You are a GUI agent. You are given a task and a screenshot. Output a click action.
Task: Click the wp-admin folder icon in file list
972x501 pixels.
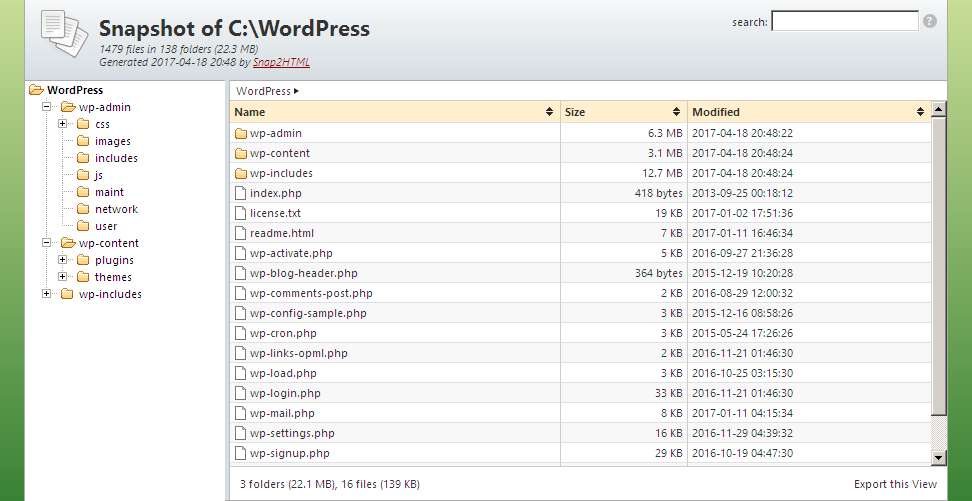pyautogui.click(x=241, y=133)
